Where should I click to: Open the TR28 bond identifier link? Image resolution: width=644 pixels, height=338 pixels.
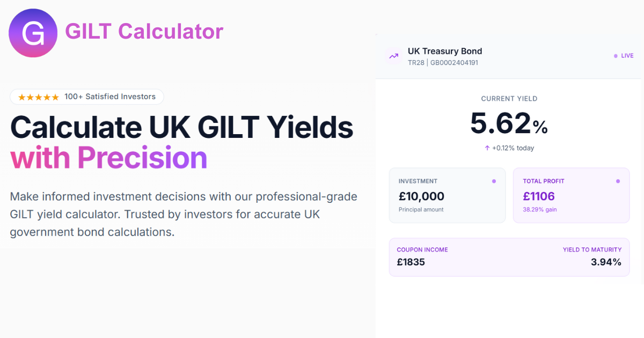pos(417,63)
